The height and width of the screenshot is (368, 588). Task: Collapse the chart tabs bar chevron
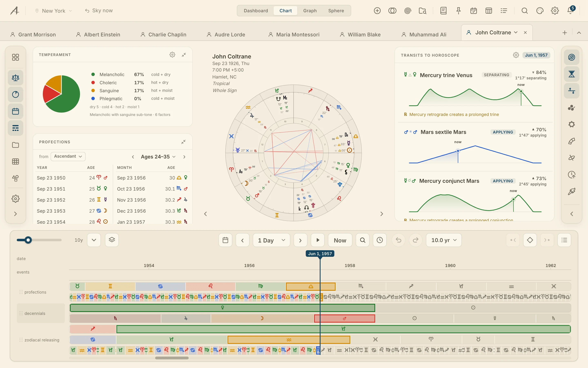pyautogui.click(x=579, y=33)
